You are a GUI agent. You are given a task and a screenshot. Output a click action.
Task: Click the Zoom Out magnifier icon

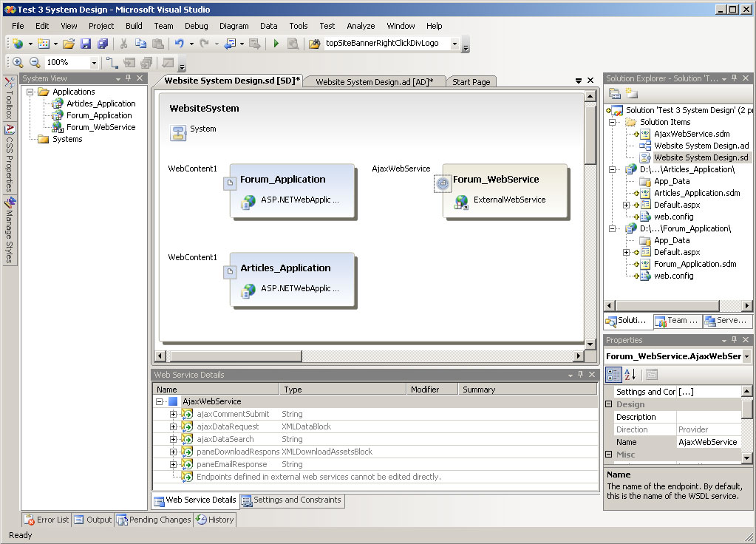click(x=35, y=62)
